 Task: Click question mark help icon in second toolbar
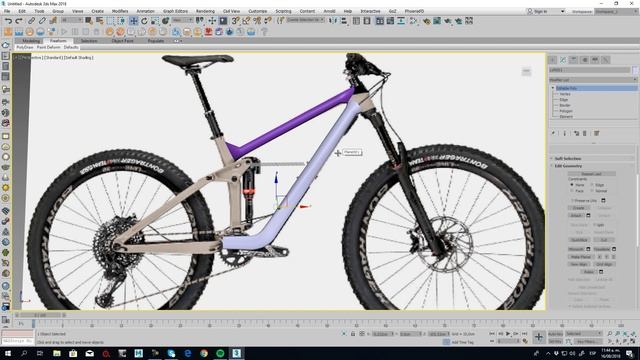[x=264, y=31]
